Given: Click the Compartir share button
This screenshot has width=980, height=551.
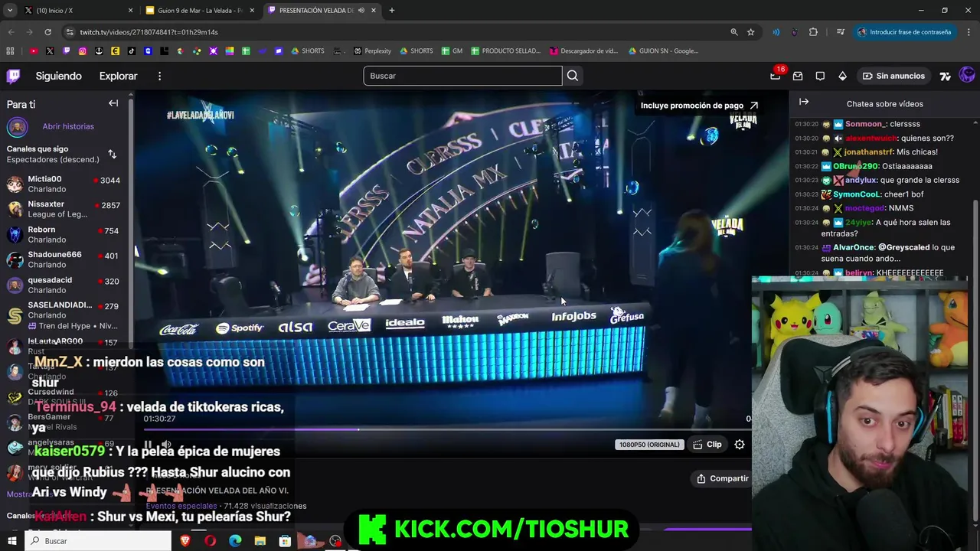Looking at the screenshot, I should click(x=722, y=478).
